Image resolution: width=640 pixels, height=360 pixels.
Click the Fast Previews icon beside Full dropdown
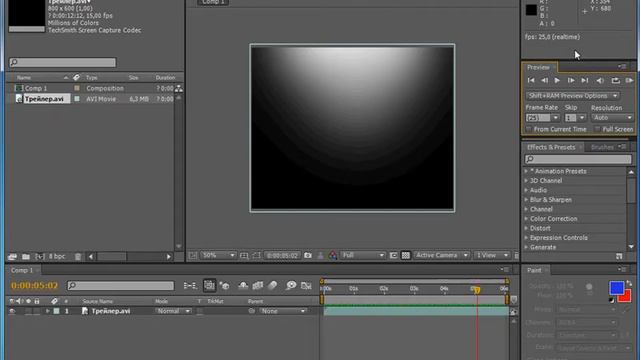tap(393, 256)
